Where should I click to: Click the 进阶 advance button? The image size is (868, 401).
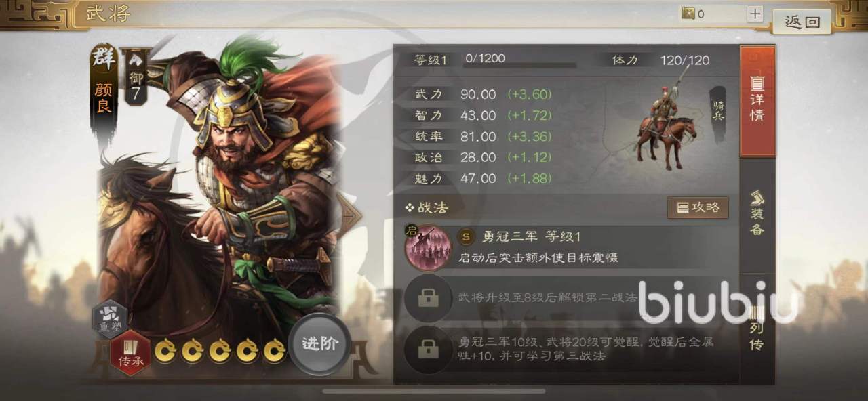(319, 344)
